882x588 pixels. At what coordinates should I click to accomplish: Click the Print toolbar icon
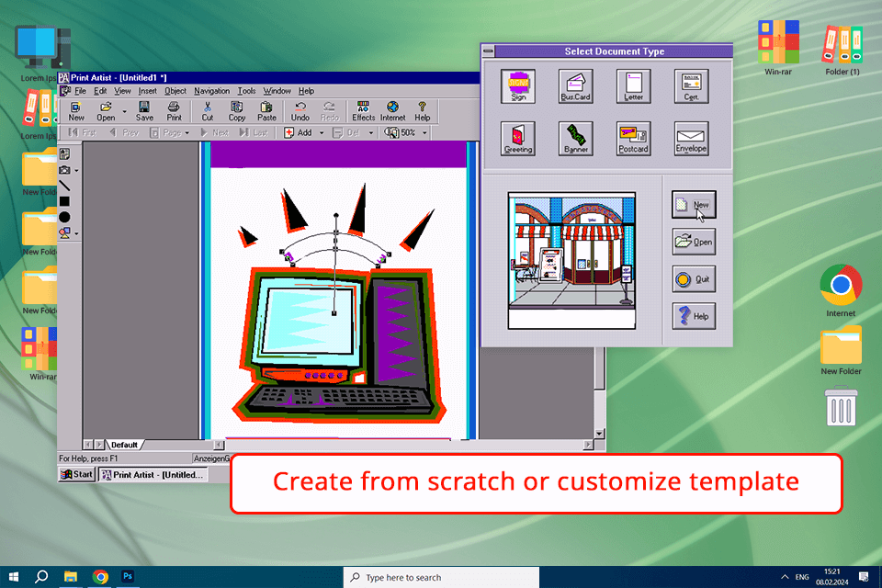(174, 111)
